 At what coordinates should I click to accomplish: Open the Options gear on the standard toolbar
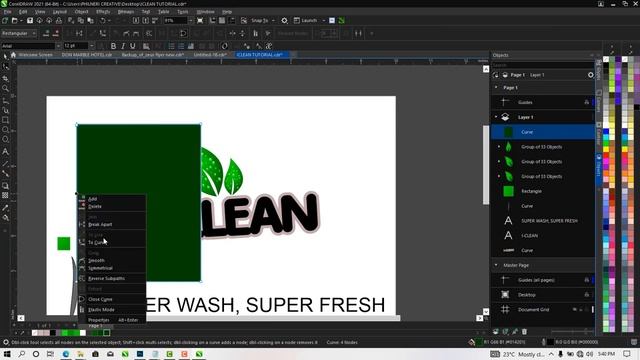pyautogui.click(x=284, y=20)
